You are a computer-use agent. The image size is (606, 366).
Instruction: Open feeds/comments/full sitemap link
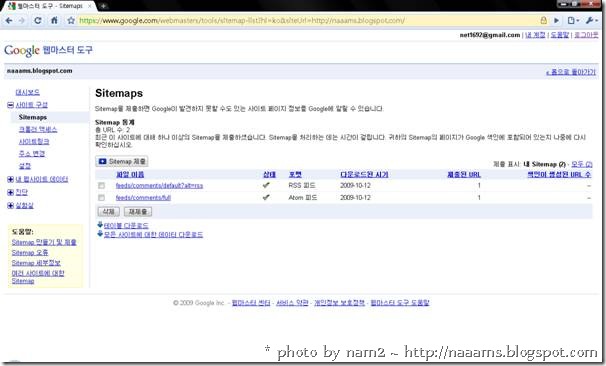[143, 198]
